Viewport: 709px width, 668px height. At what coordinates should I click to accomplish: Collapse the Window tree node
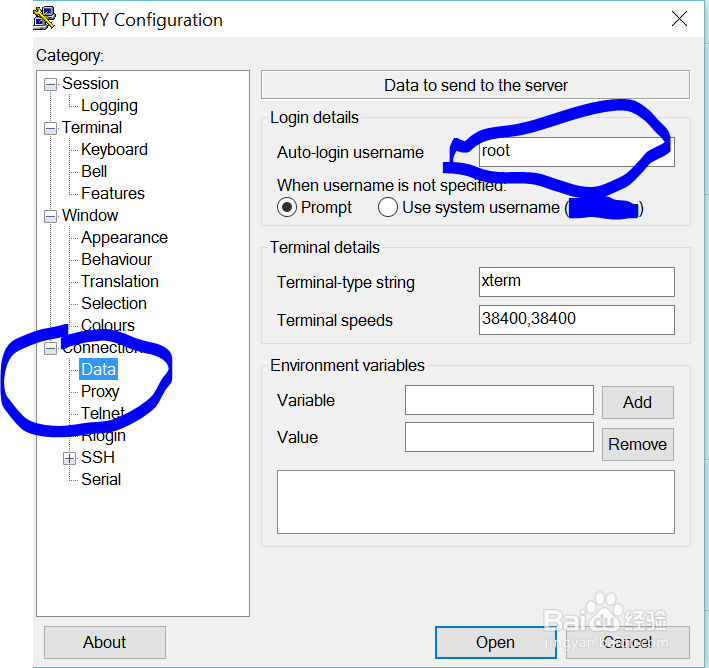(50, 216)
